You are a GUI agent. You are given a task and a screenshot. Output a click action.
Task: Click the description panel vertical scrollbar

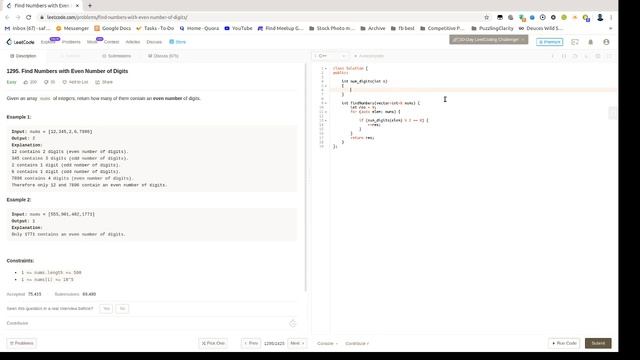coord(306,178)
